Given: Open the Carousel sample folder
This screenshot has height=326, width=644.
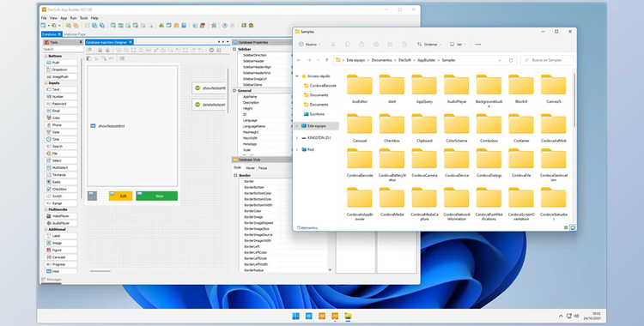Looking at the screenshot, I should (x=360, y=128).
